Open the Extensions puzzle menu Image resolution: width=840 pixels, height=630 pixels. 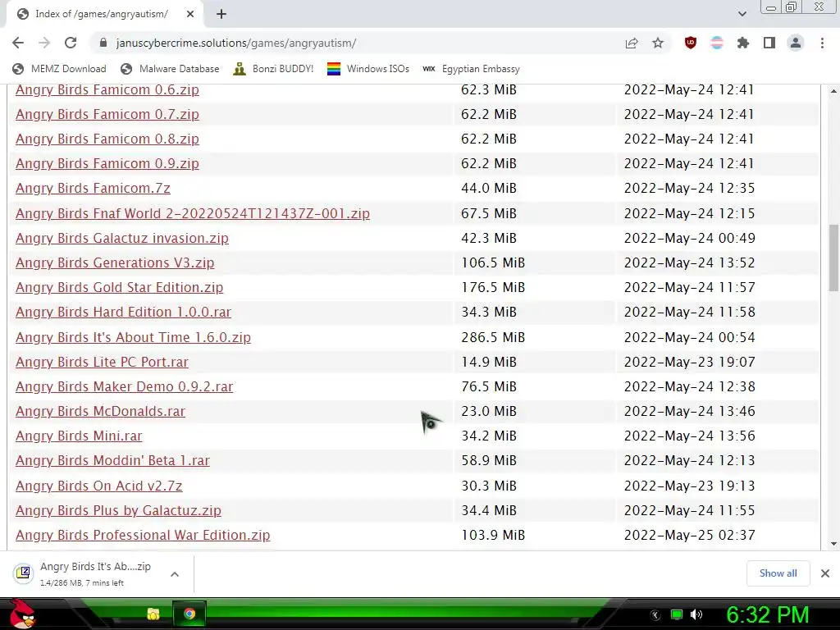pos(743,43)
